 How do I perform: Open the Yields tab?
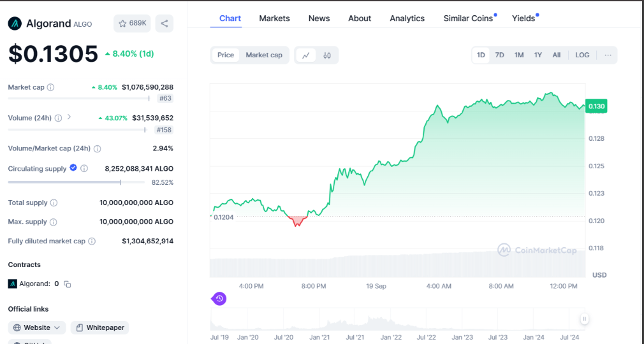(x=523, y=18)
